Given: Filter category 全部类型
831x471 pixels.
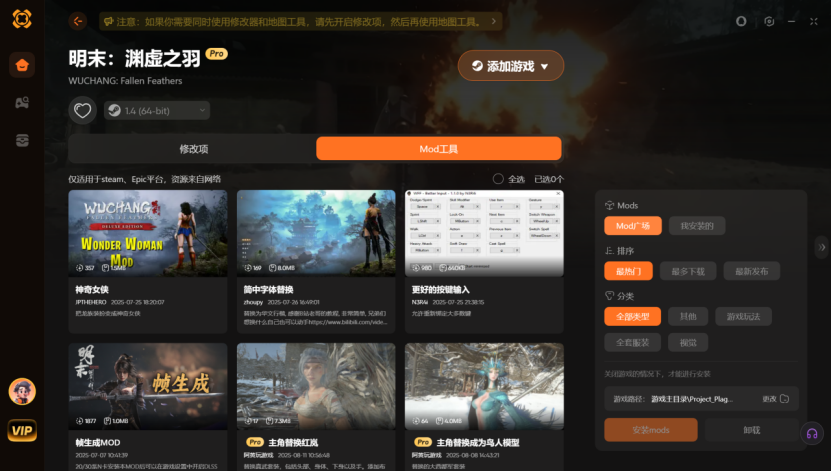Looking at the screenshot, I should (x=632, y=316).
